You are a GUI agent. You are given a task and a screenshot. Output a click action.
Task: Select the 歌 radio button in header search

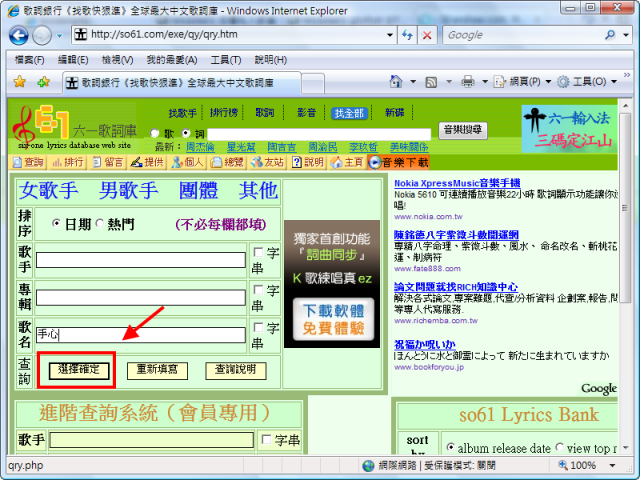(x=155, y=133)
